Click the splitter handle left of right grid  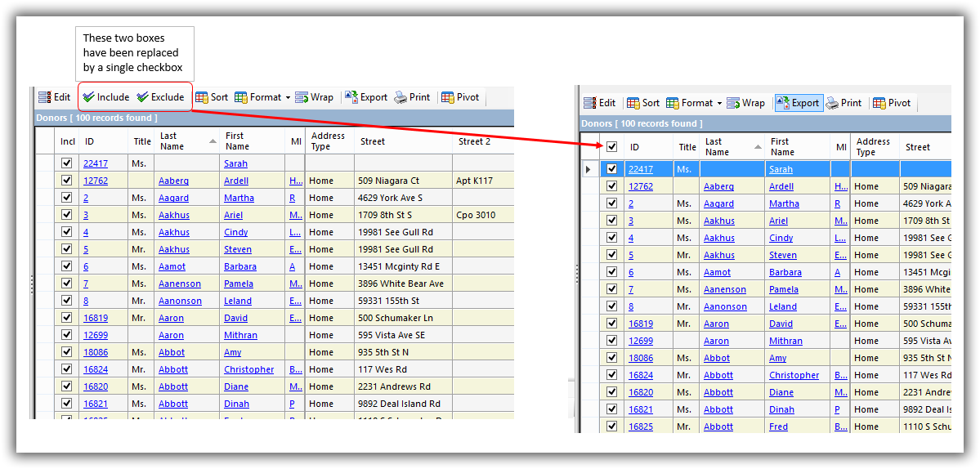[x=577, y=274]
